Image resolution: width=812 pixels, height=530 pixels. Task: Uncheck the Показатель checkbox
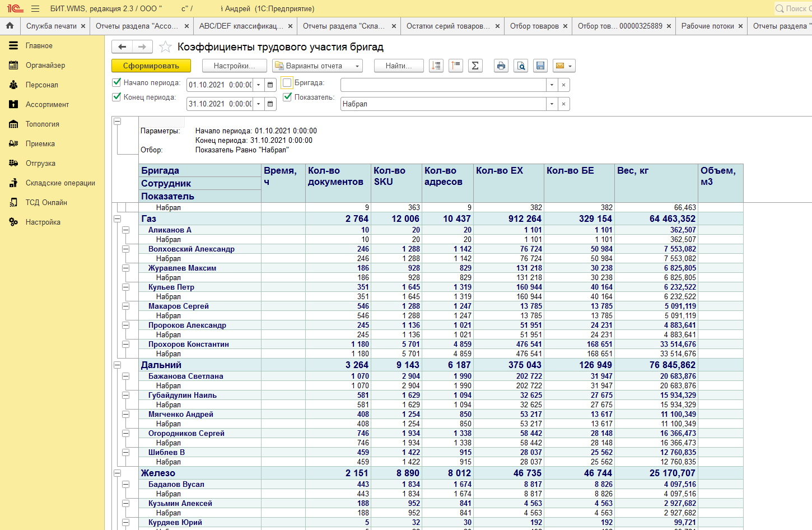[287, 97]
